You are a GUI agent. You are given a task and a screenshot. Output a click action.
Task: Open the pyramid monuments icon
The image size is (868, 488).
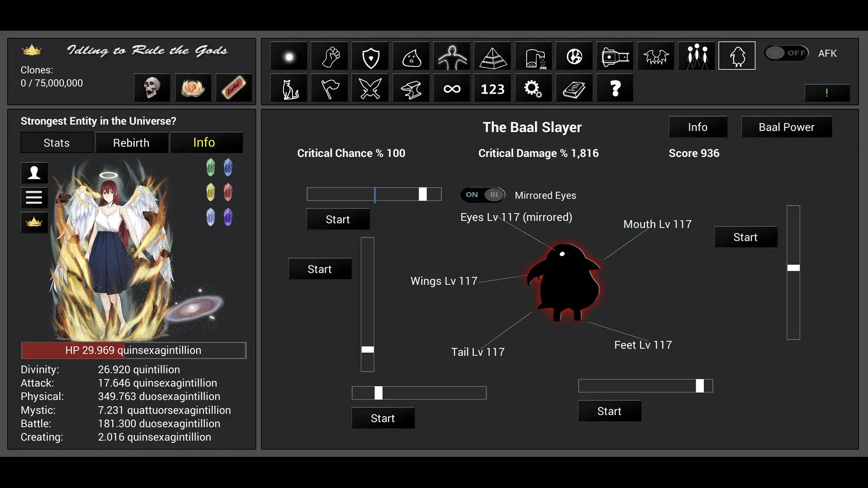(492, 56)
